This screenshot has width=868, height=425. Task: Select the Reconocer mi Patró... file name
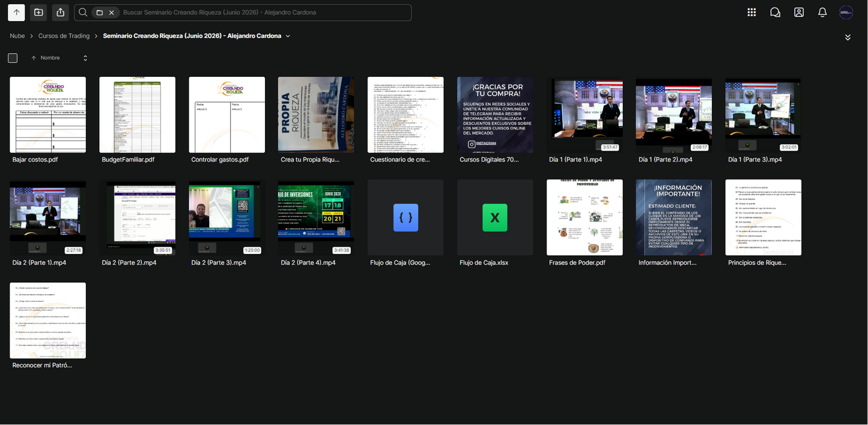tap(42, 365)
